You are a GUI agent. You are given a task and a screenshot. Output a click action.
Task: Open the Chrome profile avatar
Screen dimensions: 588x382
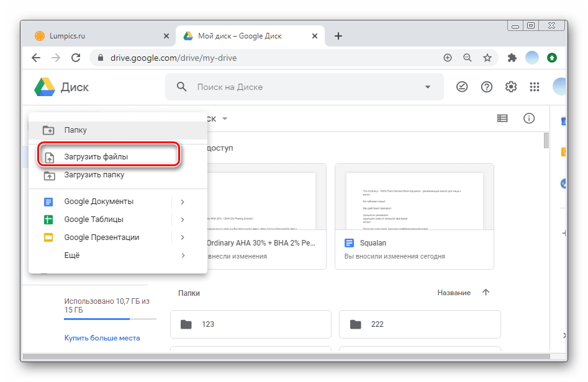[531, 58]
